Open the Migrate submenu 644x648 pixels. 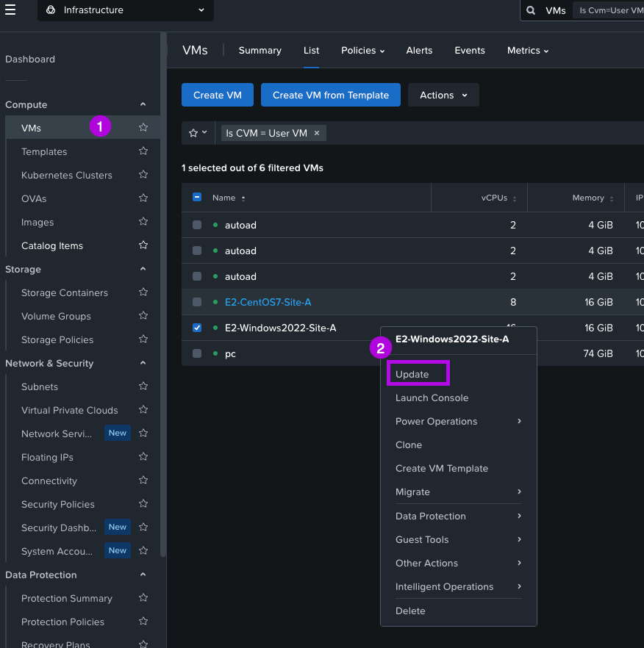point(458,492)
